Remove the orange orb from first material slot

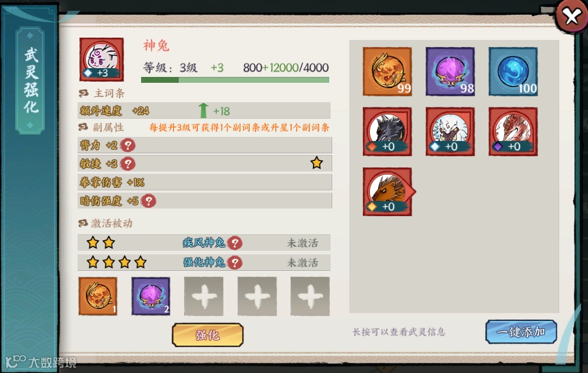(98, 296)
